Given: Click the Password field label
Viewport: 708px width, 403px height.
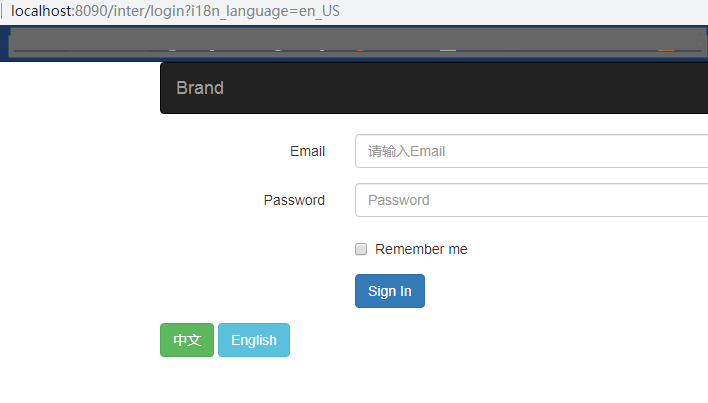Looking at the screenshot, I should tap(294, 200).
